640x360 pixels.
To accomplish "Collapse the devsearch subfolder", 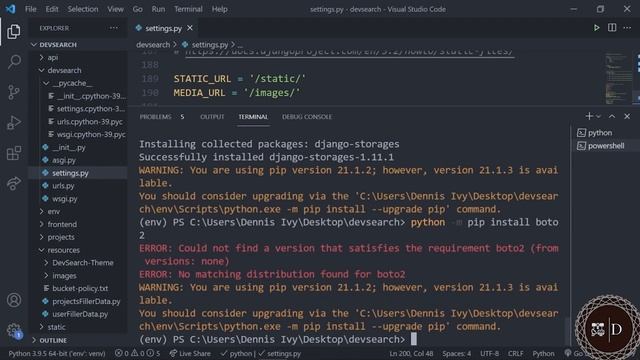I will (64, 70).
